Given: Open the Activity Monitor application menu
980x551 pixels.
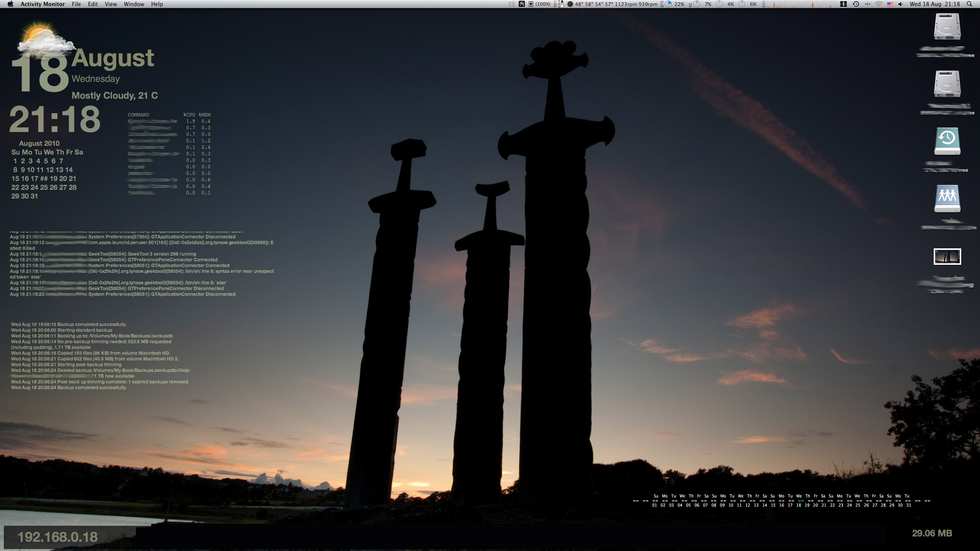Looking at the screenshot, I should tap(42, 4).
